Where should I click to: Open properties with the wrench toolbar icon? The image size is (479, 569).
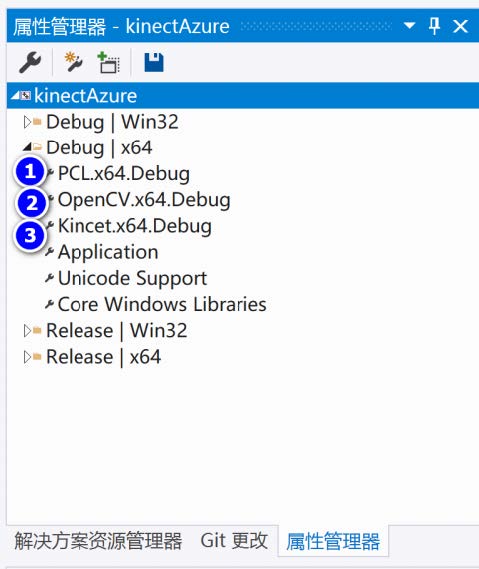30,62
